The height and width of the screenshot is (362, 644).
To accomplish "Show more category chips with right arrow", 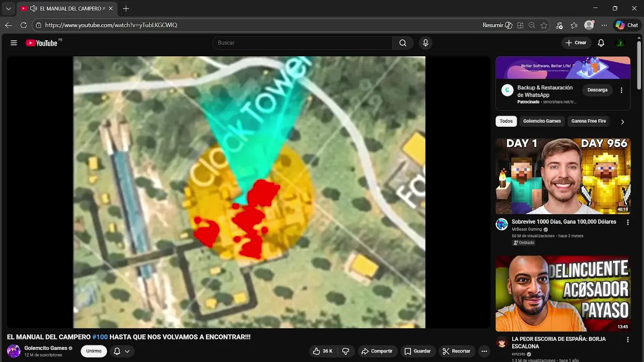I will (x=622, y=122).
